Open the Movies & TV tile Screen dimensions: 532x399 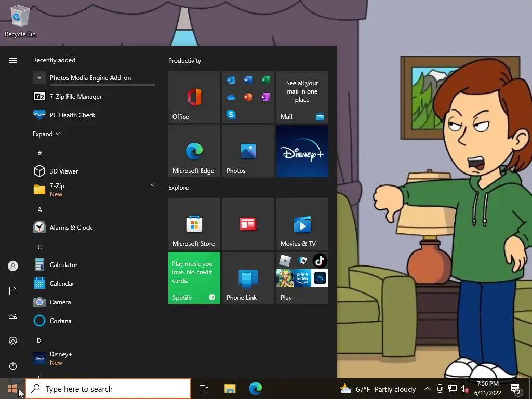302,224
